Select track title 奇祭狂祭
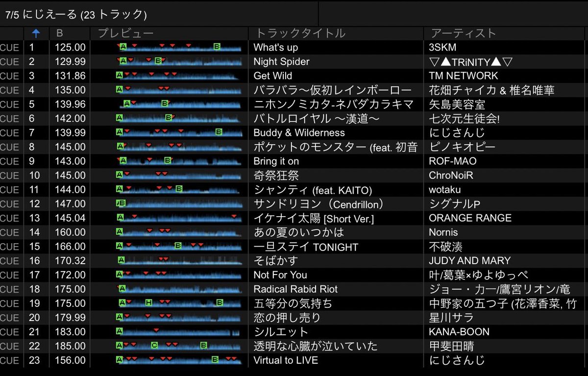Image resolution: width=588 pixels, height=376 pixels. (x=276, y=175)
